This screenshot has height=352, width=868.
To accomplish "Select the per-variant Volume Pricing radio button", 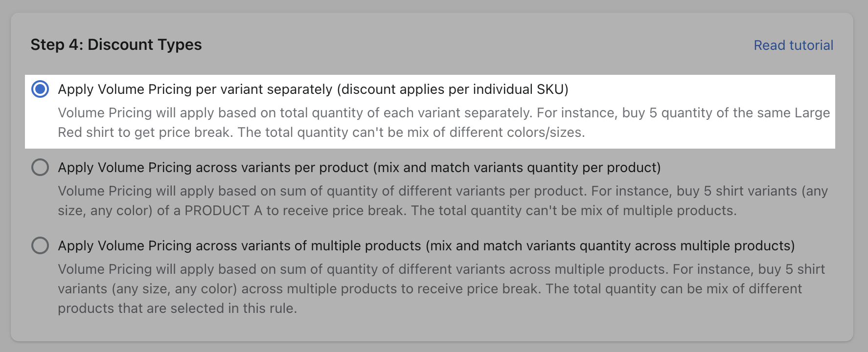I will tap(41, 89).
